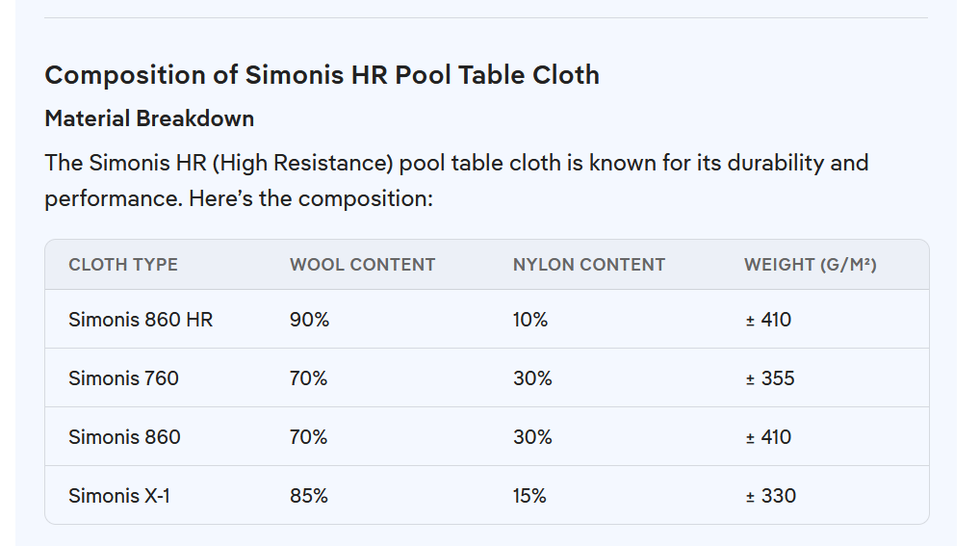Click the 85% wool content cell
This screenshot has width=980, height=546.
309,496
